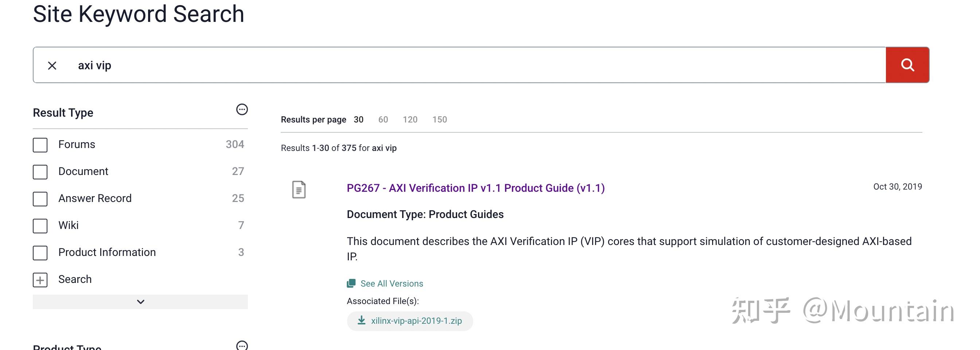Toggle the Product Information checkbox

tap(40, 253)
